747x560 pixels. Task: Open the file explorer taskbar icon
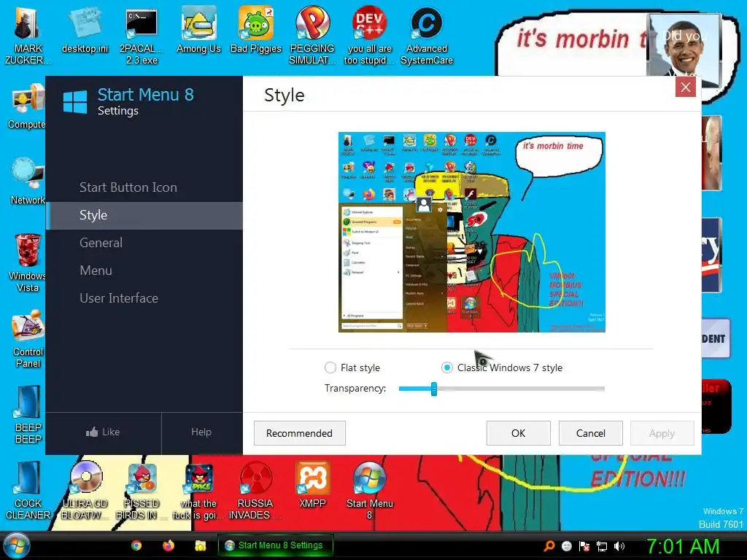(x=200, y=545)
